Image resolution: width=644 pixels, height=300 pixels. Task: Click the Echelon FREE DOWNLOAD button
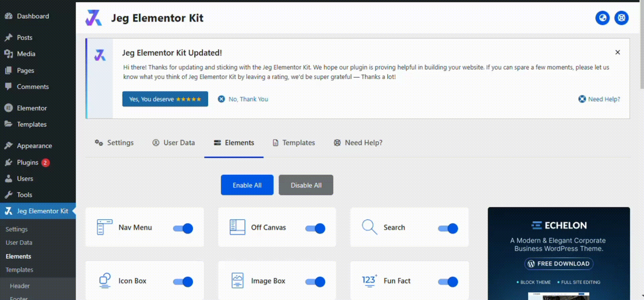[559, 264]
